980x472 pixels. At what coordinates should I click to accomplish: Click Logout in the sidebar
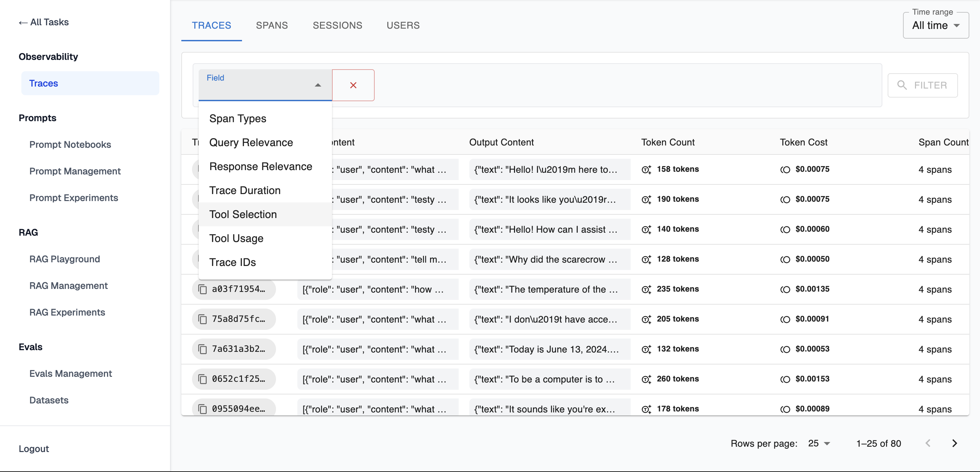[34, 448]
